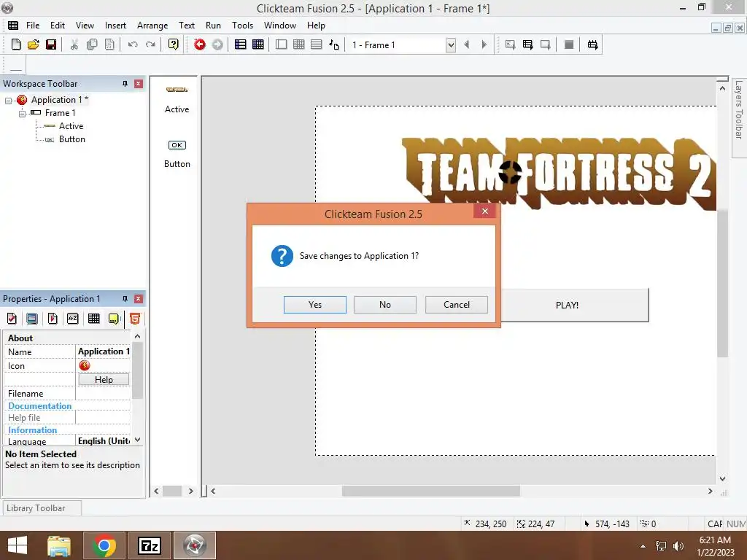
Task: Open the View menu
Action: pyautogui.click(x=85, y=26)
